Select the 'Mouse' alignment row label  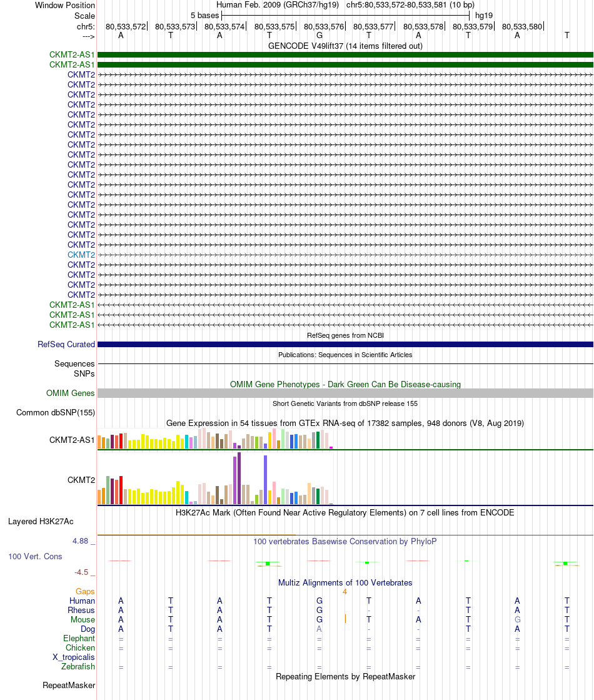[83, 620]
